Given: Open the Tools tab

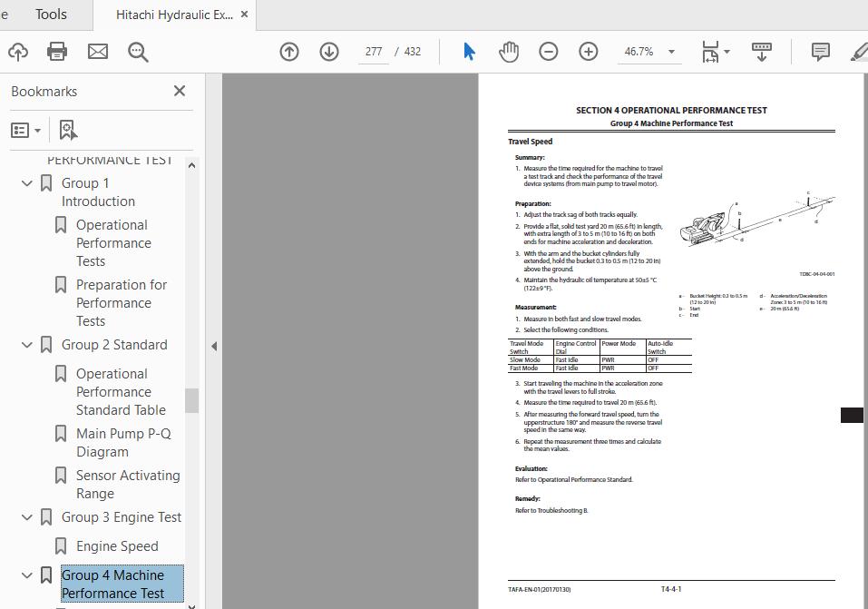Looking at the screenshot, I should pos(51,15).
